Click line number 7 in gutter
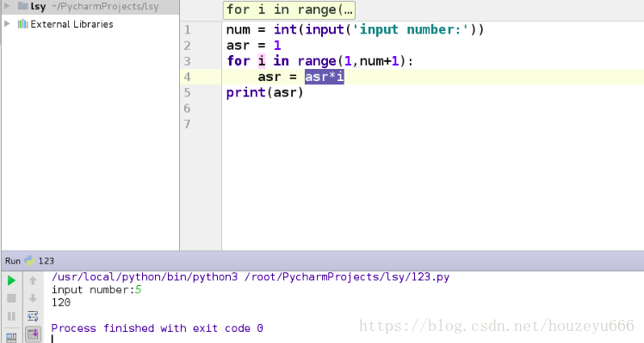Image resolution: width=644 pixels, height=343 pixels. tap(188, 124)
